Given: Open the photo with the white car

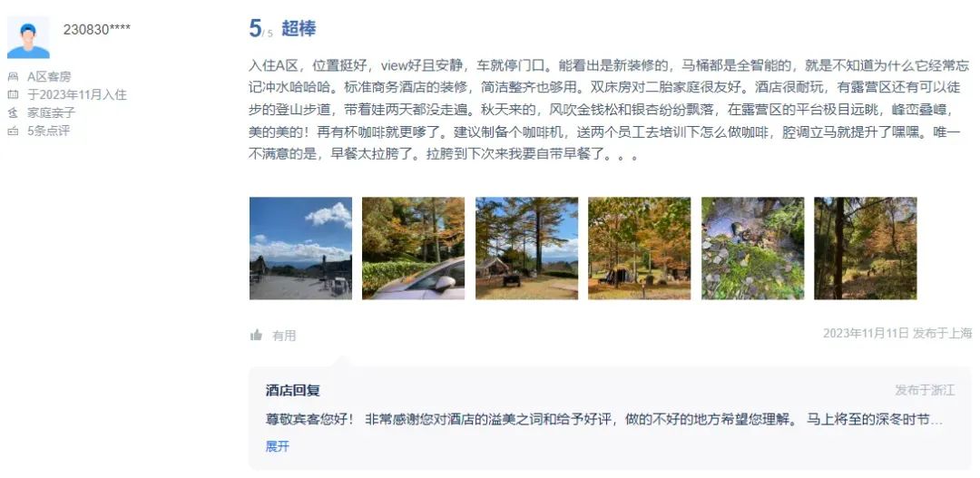Looking at the screenshot, I should [x=413, y=248].
